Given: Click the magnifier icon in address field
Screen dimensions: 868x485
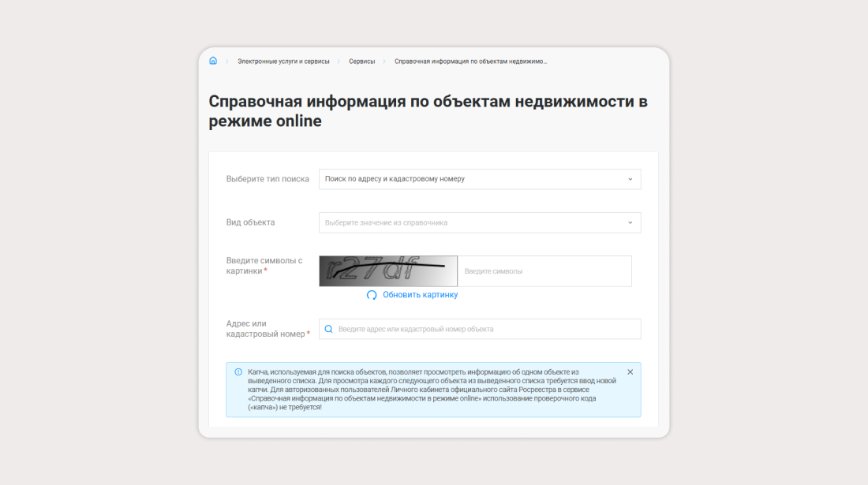Looking at the screenshot, I should coord(329,329).
